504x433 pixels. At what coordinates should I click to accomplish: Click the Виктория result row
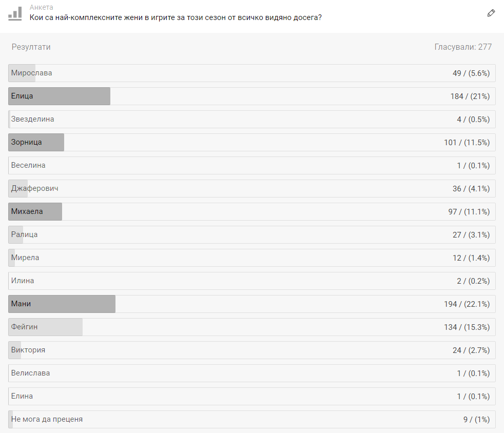click(251, 350)
